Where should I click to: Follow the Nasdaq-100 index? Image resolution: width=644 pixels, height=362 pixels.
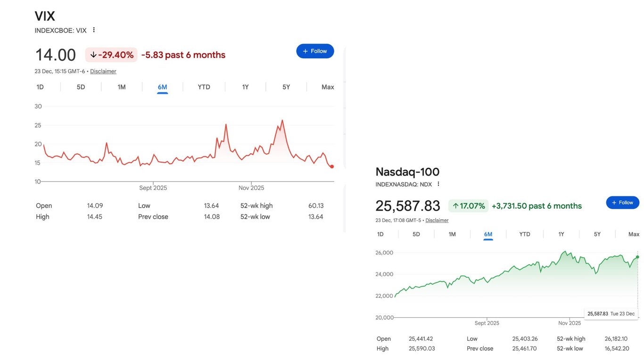point(622,203)
